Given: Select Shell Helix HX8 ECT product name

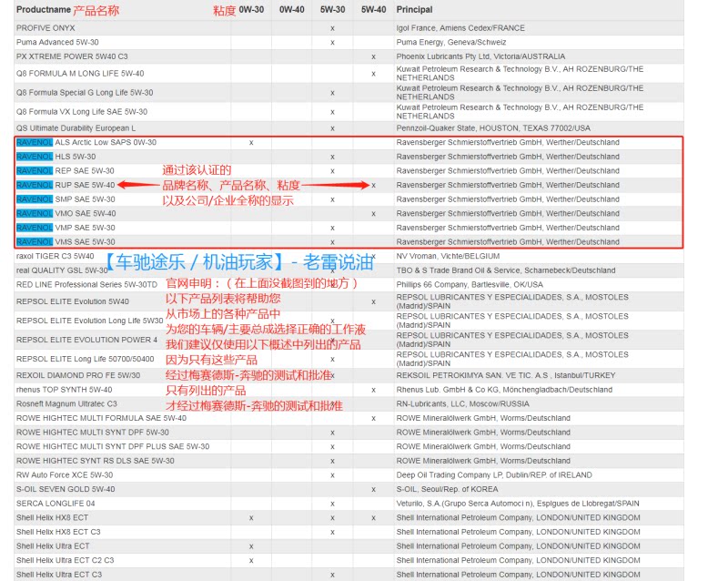Looking at the screenshot, I should point(52,518).
